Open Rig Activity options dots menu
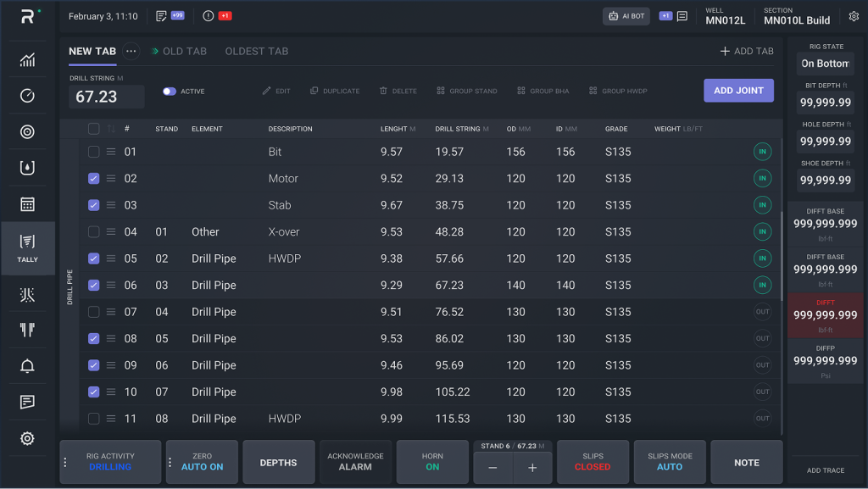868x489 pixels. (64, 463)
